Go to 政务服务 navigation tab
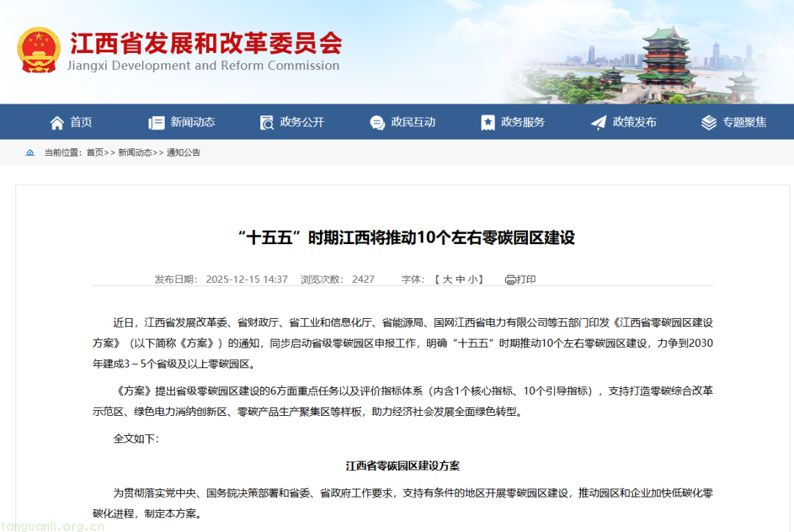This screenshot has width=794, height=532. click(523, 123)
